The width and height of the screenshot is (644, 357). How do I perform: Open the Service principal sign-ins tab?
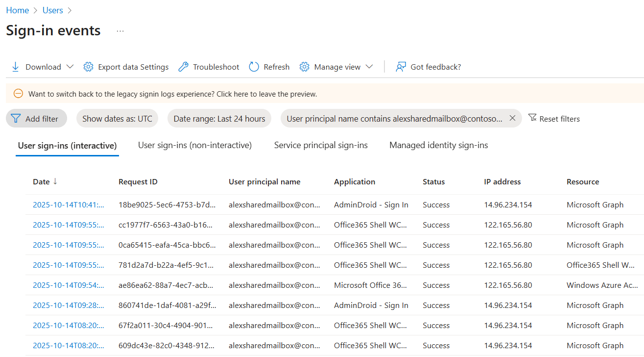tap(321, 145)
